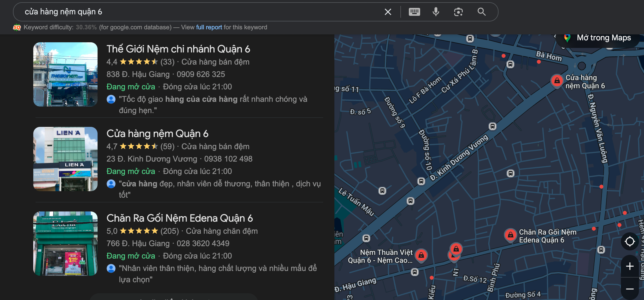Click the Chăn Ra Gối Nệm Edena map pin
Image resolution: width=644 pixels, height=300 pixels.
[510, 235]
